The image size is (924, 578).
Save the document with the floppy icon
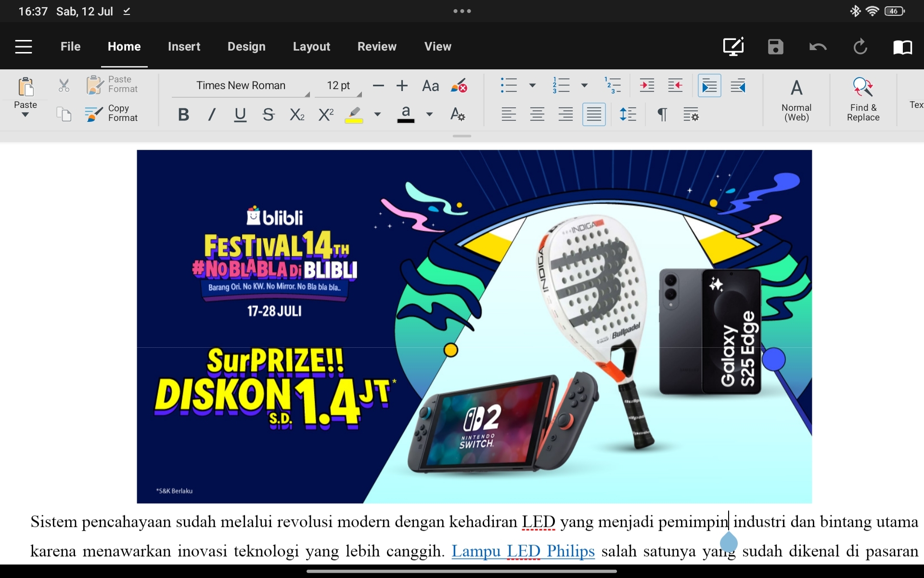(x=776, y=47)
